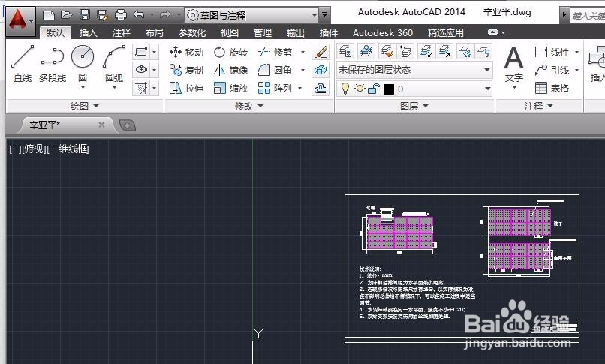Open the layer properties manager icon
The height and width of the screenshot is (364, 605).
(x=345, y=51)
